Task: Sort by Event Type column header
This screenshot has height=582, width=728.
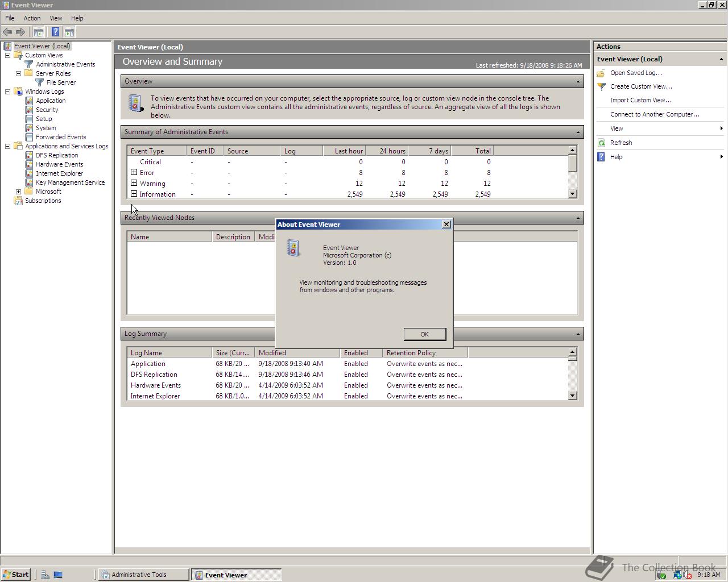Action: 157,151
